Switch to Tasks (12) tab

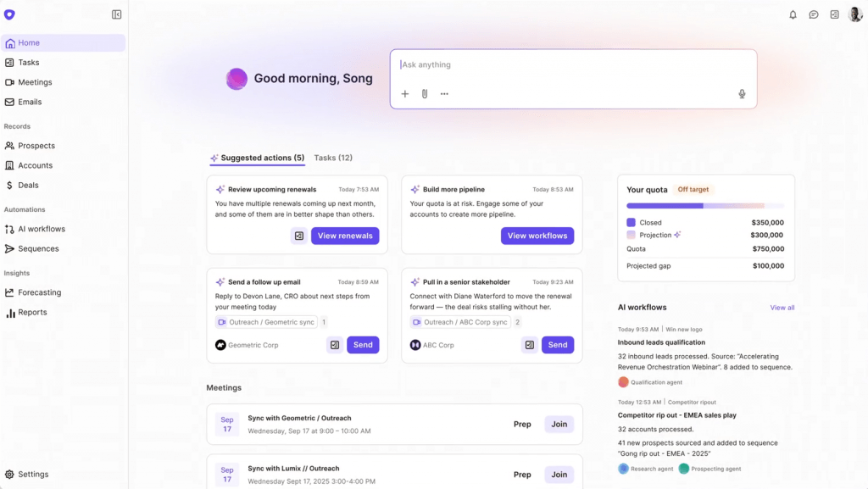[333, 158]
